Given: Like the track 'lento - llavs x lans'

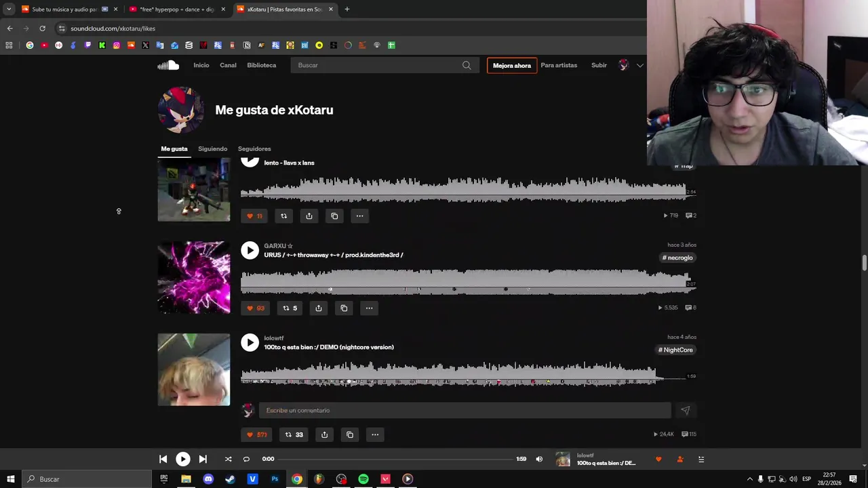Looking at the screenshot, I should pyautogui.click(x=254, y=216).
